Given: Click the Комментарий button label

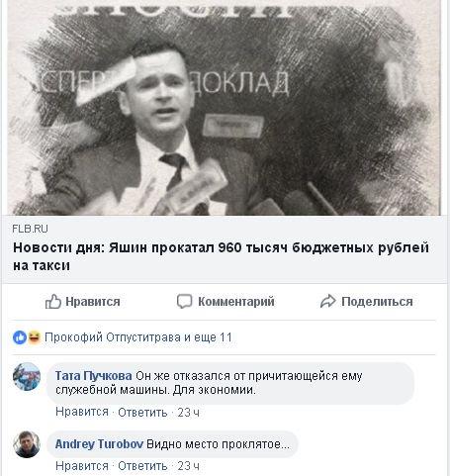Looking at the screenshot, I should 236,302.
